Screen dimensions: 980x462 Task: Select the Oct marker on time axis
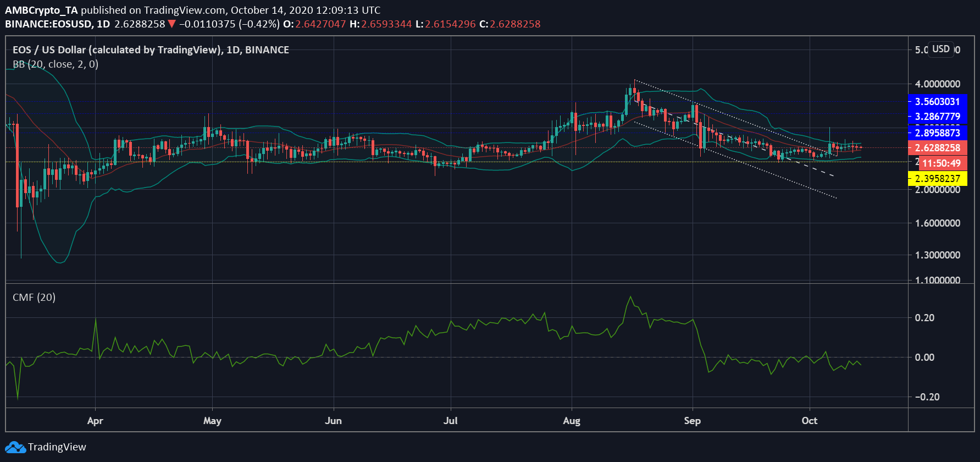809,421
